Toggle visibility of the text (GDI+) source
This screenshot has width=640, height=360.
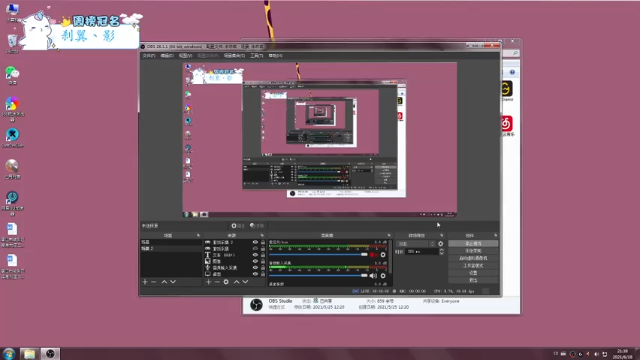[x=255, y=255]
